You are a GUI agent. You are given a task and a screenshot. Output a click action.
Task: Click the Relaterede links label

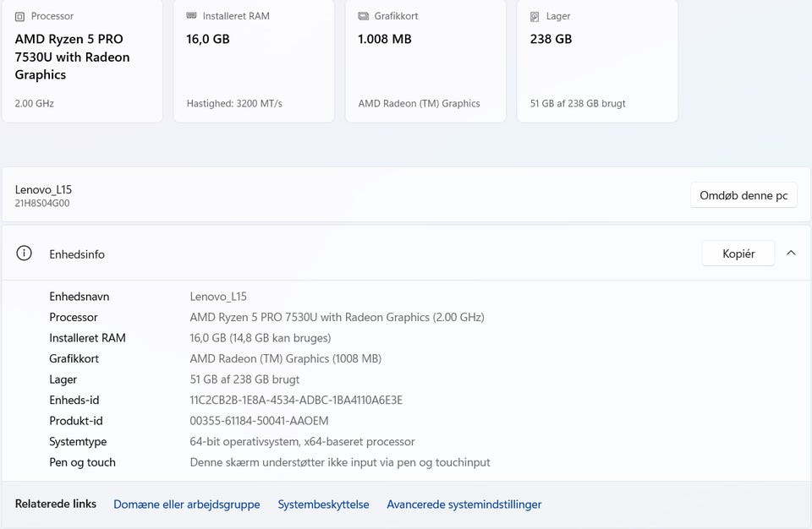56,504
